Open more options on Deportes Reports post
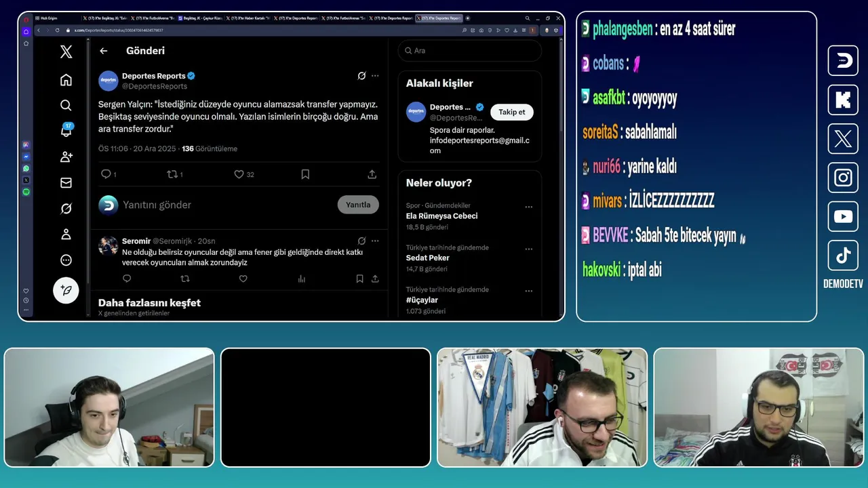Viewport: 868px width, 488px height. [375, 76]
